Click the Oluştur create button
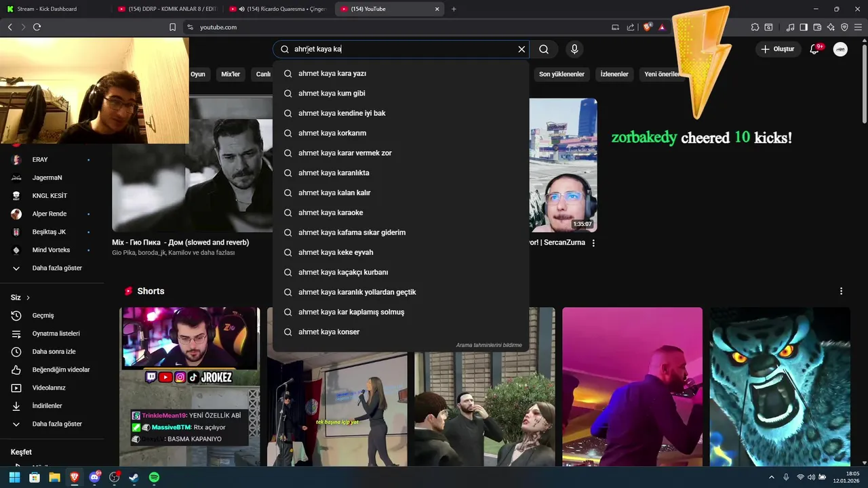868x488 pixels. point(777,49)
